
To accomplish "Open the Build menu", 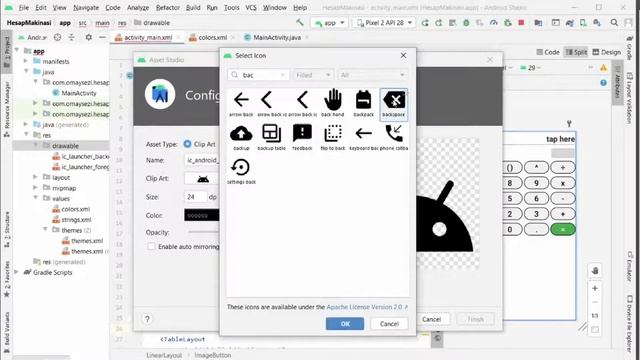I will (193, 7).
